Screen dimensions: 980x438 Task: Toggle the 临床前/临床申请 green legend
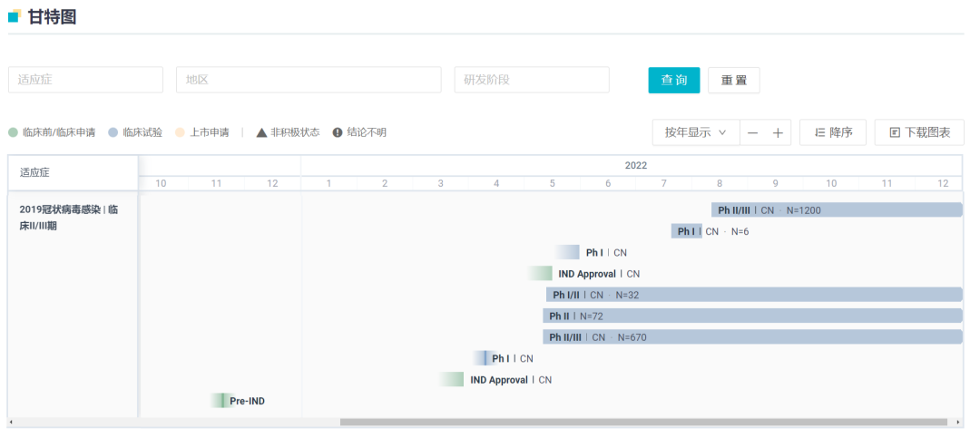click(52, 132)
